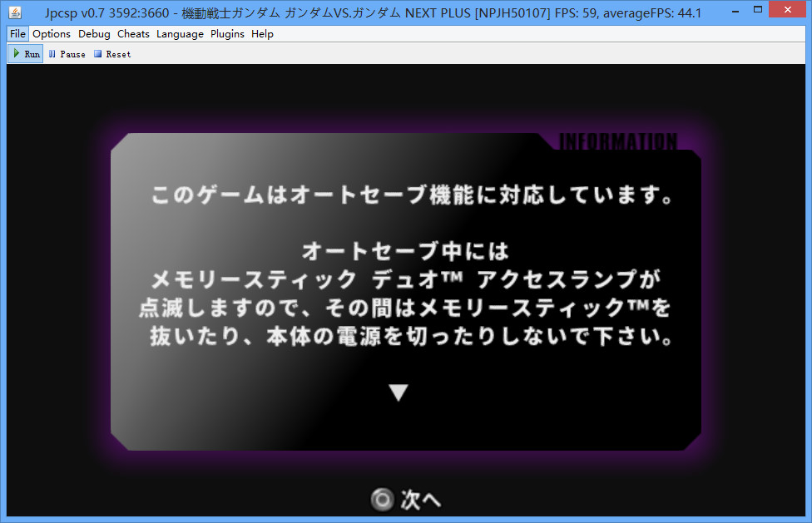Click the line 'このゲームはオートセーブ機能に対応しています。'
The width and height of the screenshot is (812, 523).
(x=413, y=195)
